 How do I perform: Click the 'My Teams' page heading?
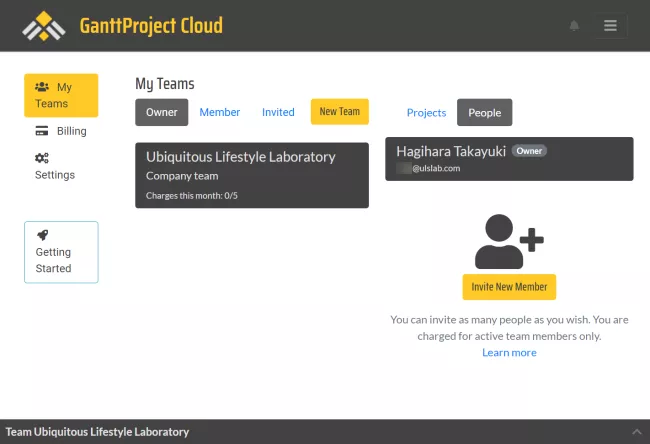tap(165, 84)
